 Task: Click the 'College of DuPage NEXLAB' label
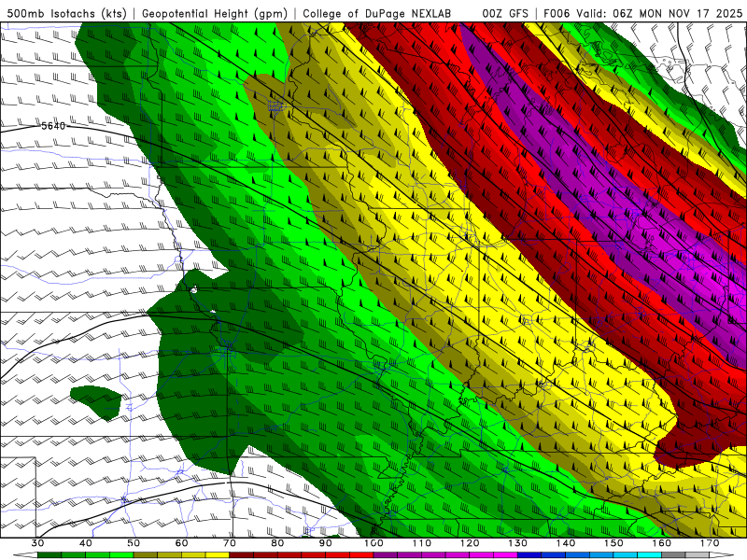pos(377,13)
